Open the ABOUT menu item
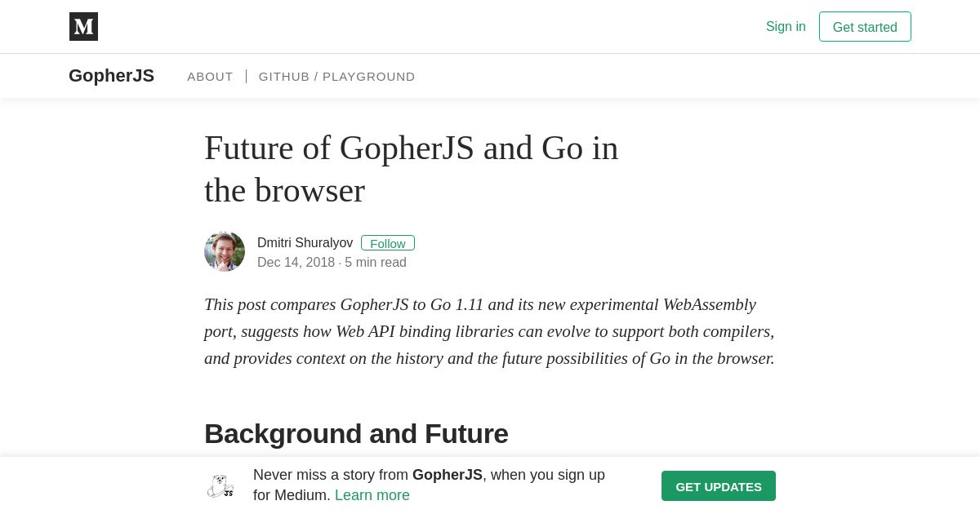Image resolution: width=980 pixels, height=514 pixels. coord(210,77)
